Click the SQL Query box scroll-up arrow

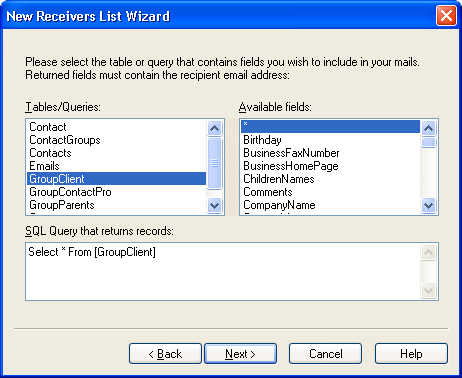tap(428, 252)
